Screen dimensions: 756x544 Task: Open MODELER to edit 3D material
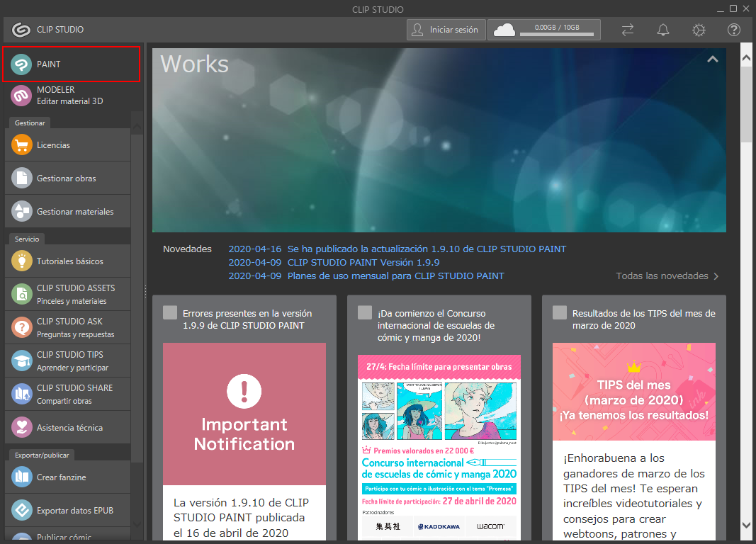click(x=22, y=95)
